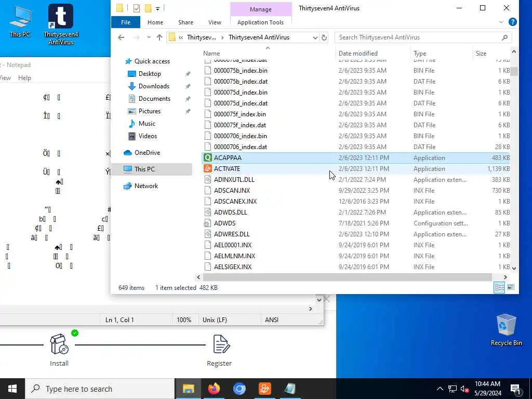Viewport: 532px width, 399px height.
Task: Open Documents in navigation pane
Action: coord(154,99)
